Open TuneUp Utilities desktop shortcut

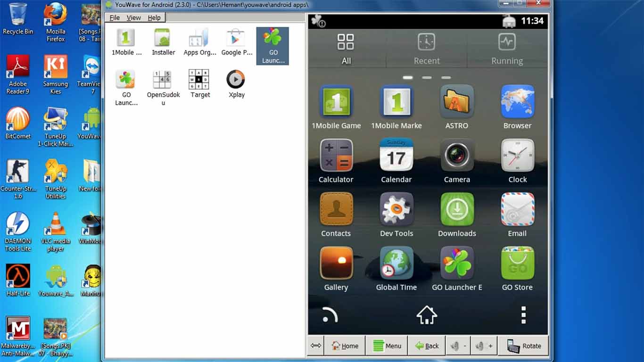tap(56, 179)
